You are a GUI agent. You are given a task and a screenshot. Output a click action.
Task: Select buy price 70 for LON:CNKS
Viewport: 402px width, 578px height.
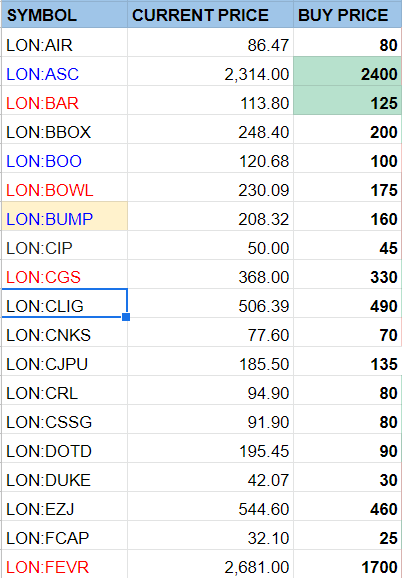coord(347,332)
